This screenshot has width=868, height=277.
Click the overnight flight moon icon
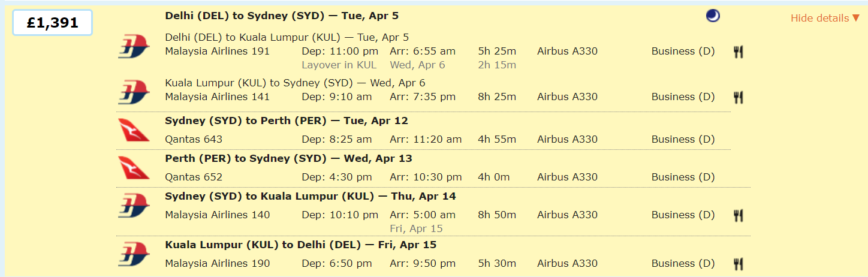tap(713, 16)
